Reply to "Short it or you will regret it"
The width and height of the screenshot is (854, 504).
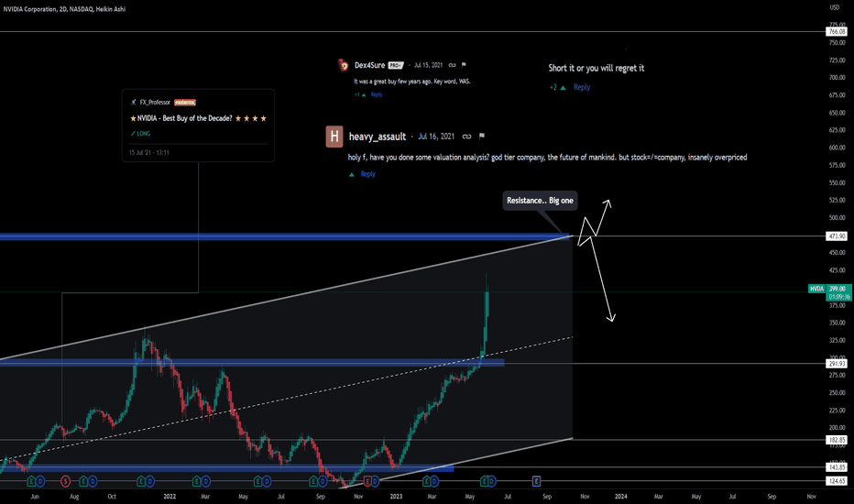tap(582, 87)
